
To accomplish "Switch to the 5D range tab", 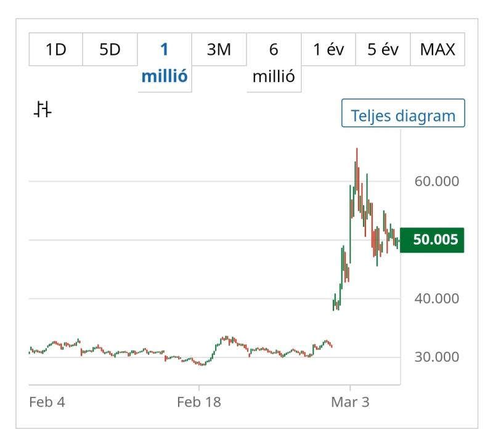I will pos(110,49).
